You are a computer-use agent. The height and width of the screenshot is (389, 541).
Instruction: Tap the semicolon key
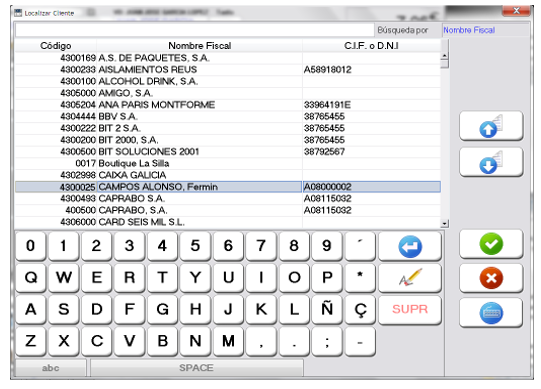point(327,341)
